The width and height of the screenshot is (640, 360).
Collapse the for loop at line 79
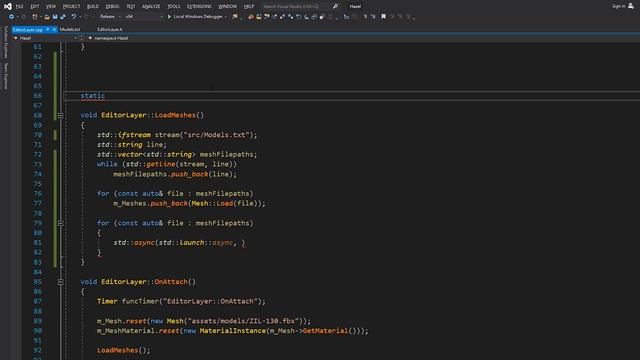pos(60,223)
